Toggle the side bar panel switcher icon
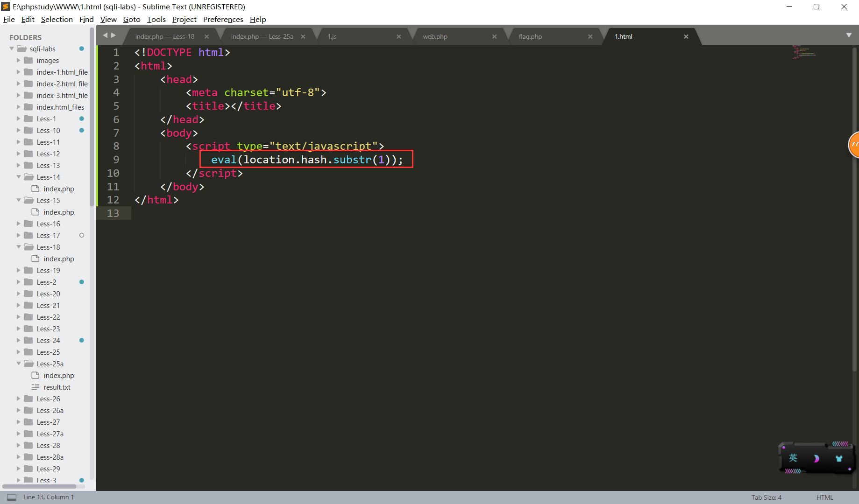The height and width of the screenshot is (504, 859). click(12, 497)
